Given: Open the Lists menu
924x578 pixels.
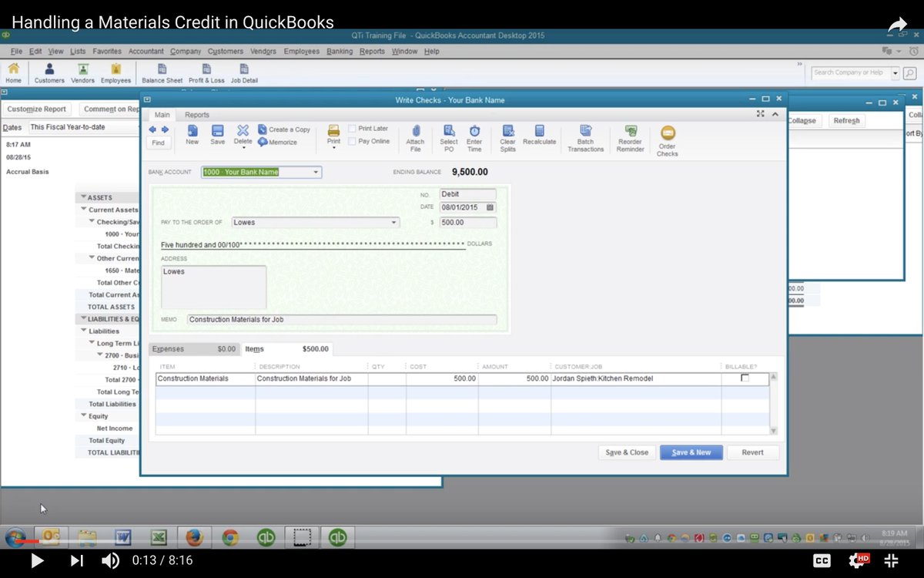Looking at the screenshot, I should (78, 52).
